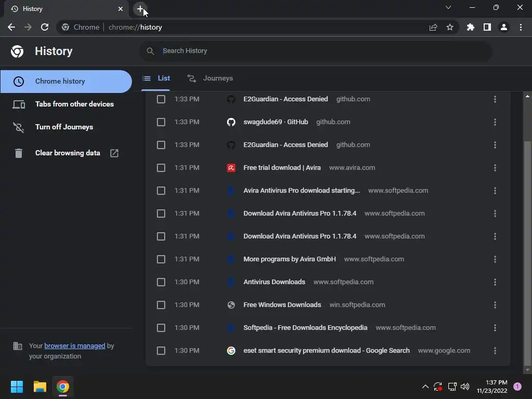Open Avira Antivirus Pro download starting link
532x399 pixels.
[302, 191]
